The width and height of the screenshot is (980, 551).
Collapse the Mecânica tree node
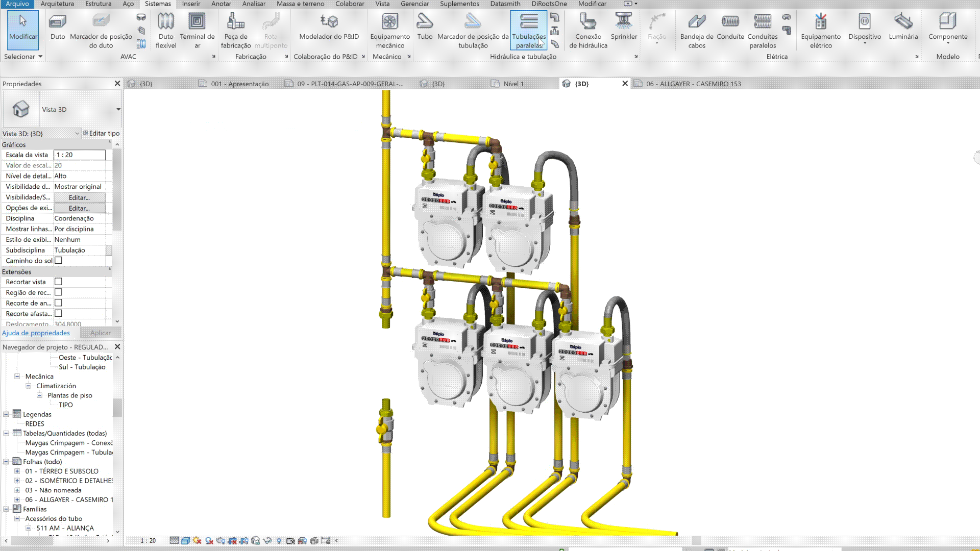point(17,377)
